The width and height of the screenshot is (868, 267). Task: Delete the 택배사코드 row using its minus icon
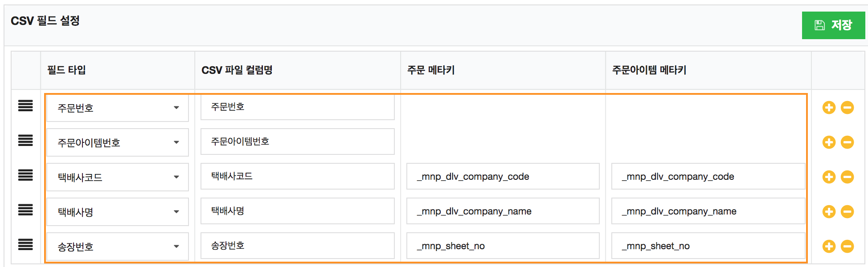tap(847, 177)
